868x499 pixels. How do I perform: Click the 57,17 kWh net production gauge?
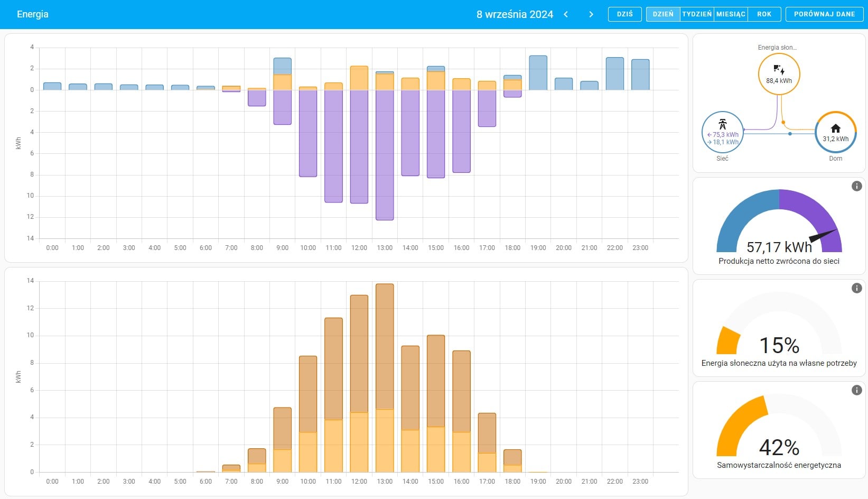point(779,227)
